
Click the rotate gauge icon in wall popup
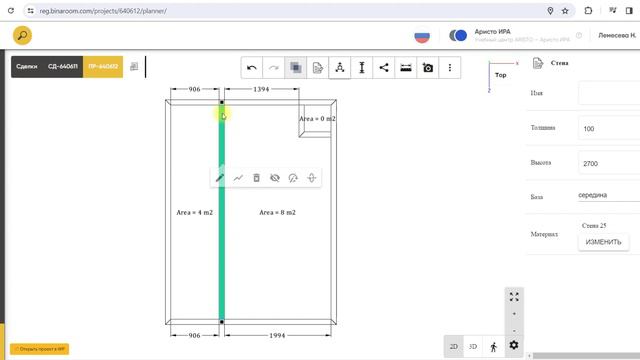[293, 178]
